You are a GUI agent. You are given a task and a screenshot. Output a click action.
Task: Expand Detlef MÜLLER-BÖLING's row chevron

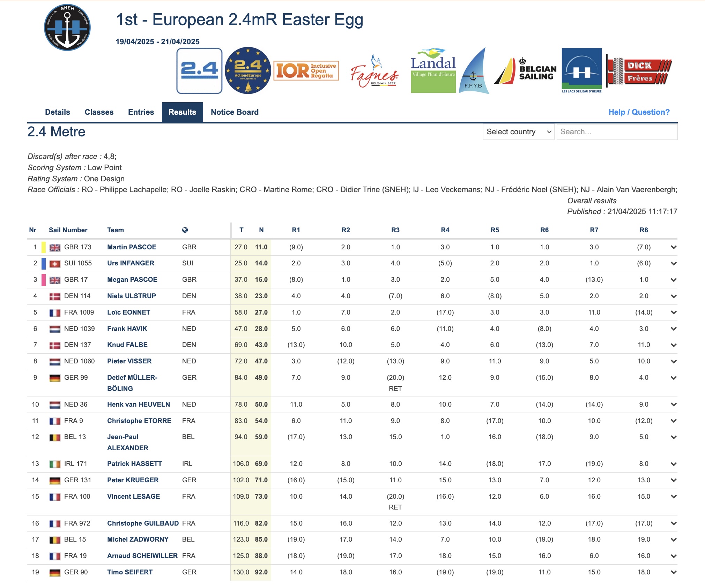[x=674, y=378]
